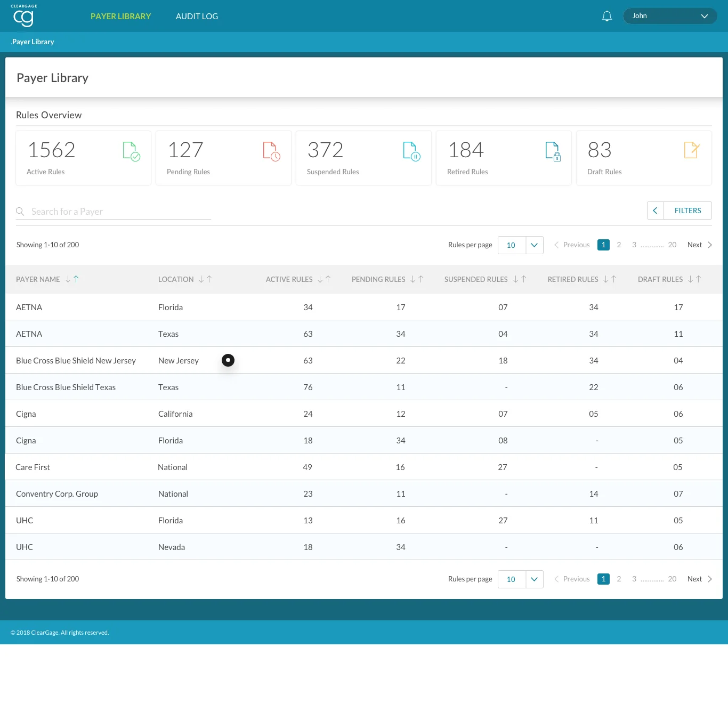Click the Suspended Rules pause document icon
Viewport: 728px width, 704px height.
coord(412,151)
